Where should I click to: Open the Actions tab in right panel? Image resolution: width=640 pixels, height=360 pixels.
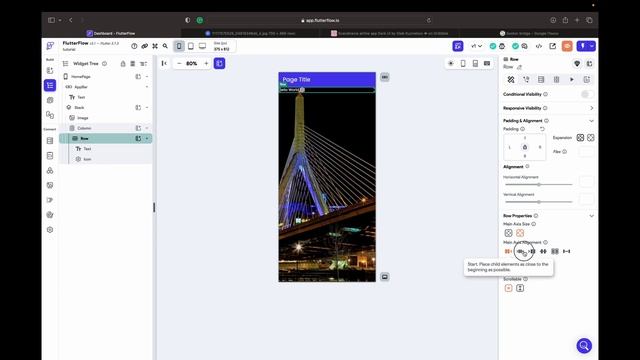[526, 80]
